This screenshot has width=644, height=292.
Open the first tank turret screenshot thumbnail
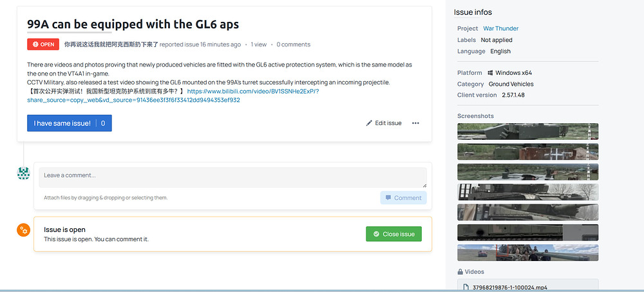[x=528, y=131]
